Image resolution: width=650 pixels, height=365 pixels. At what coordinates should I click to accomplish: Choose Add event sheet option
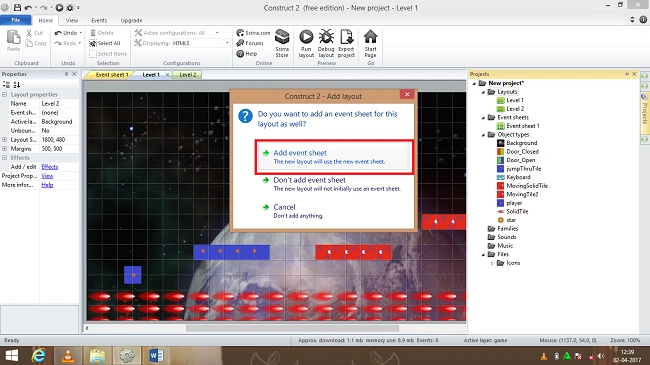tap(334, 157)
